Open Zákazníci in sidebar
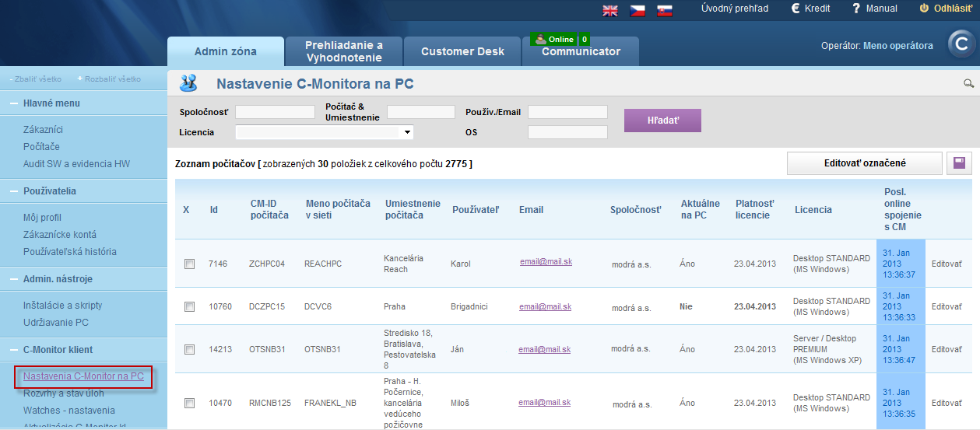 click(x=43, y=130)
